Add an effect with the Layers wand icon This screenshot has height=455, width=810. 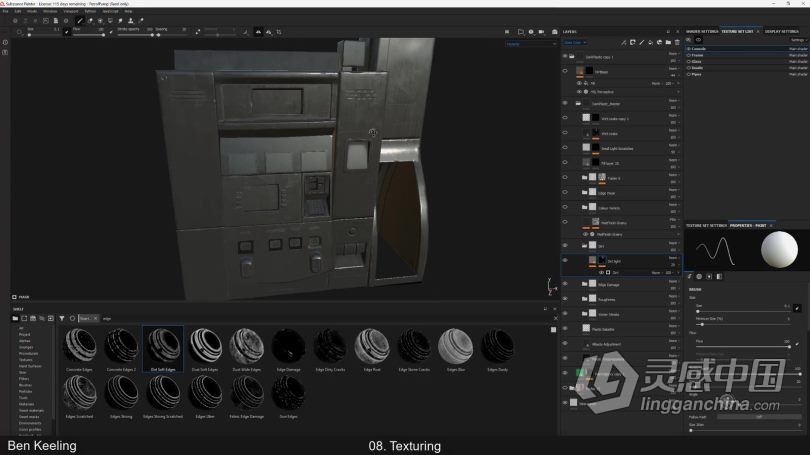624,42
